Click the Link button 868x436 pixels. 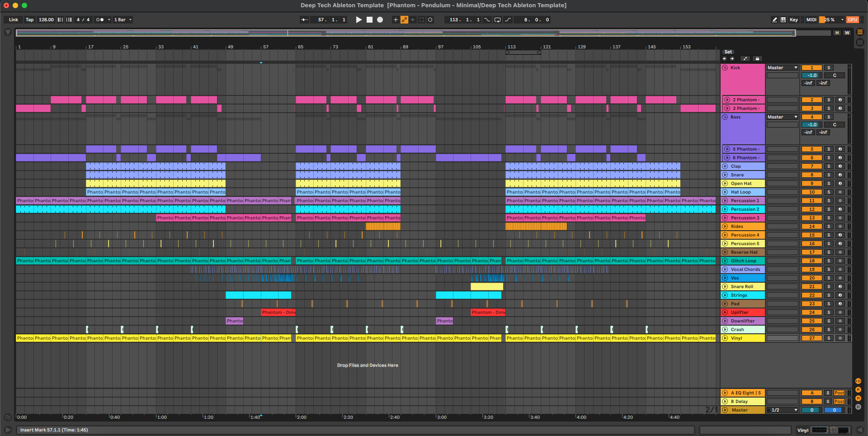tap(14, 20)
